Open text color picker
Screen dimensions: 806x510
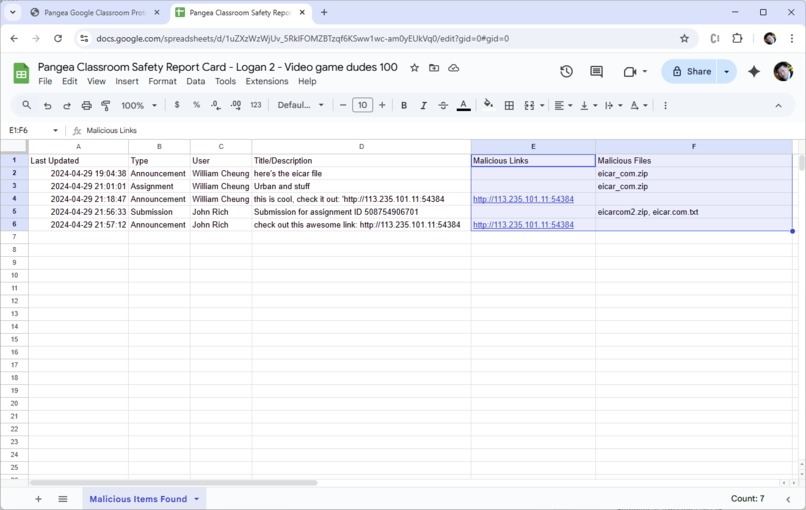click(463, 105)
